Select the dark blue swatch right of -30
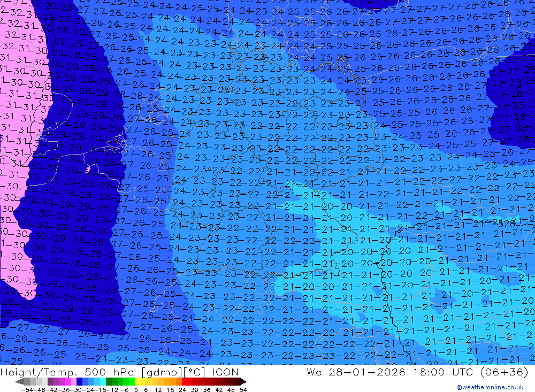 coord(79,382)
